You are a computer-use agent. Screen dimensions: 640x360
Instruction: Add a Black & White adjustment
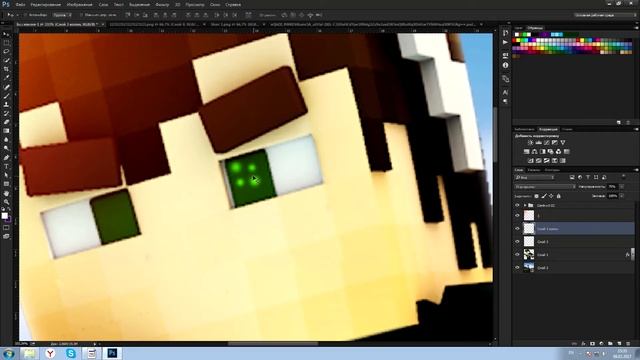pos(543,151)
